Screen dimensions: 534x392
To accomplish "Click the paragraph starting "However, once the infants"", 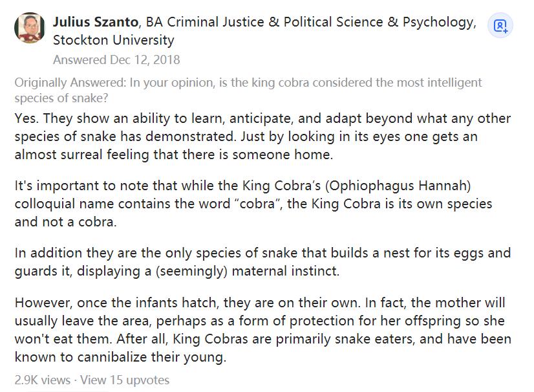I will pyautogui.click(x=262, y=330).
